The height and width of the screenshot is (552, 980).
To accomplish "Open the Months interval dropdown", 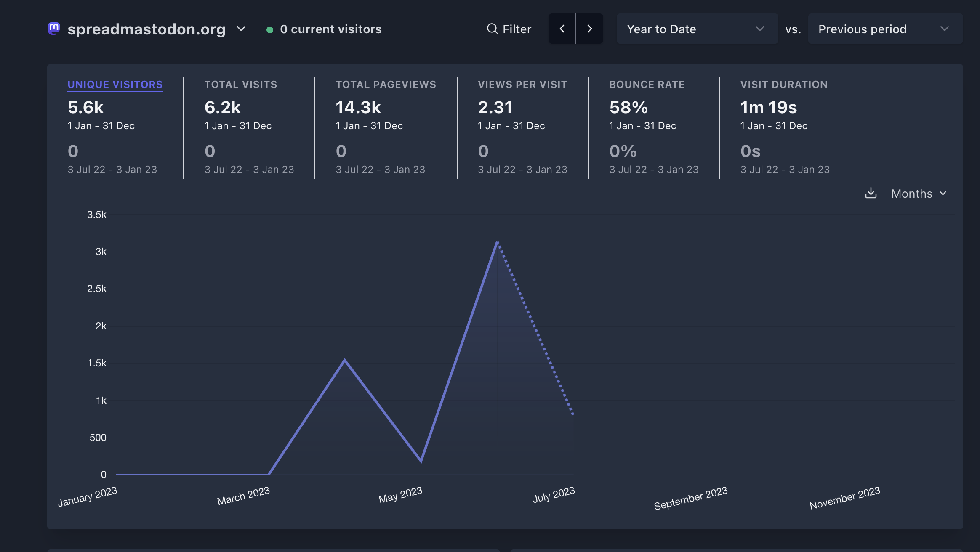I will [919, 194].
